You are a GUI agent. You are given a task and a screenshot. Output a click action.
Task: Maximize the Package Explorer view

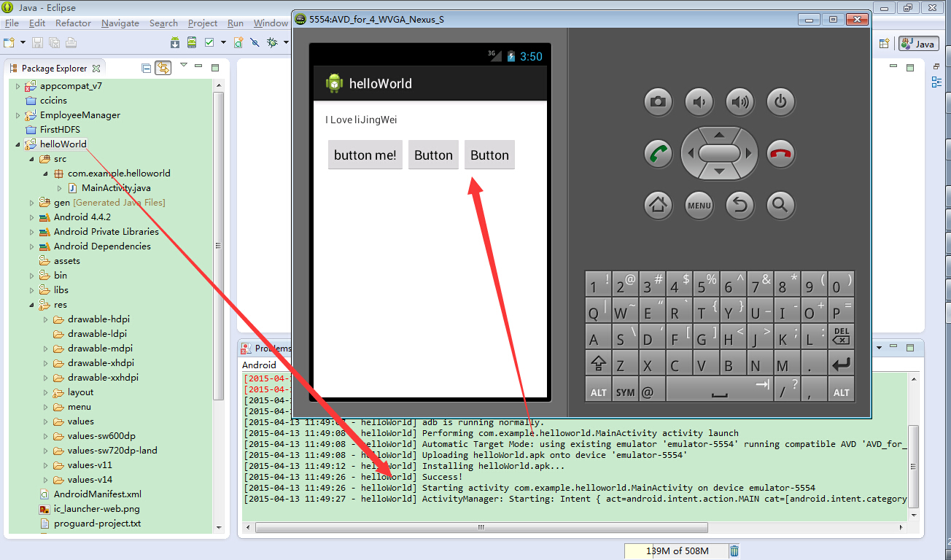coord(215,67)
